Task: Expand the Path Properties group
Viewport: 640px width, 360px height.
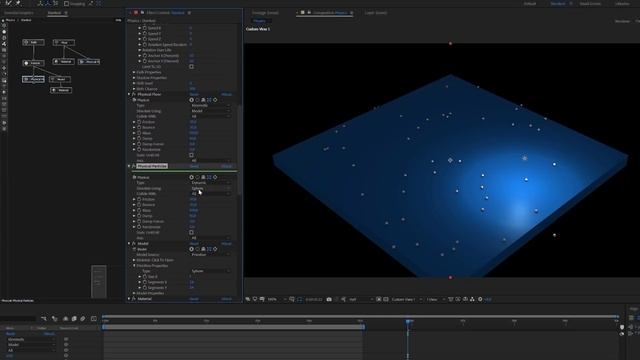Action: point(134,72)
